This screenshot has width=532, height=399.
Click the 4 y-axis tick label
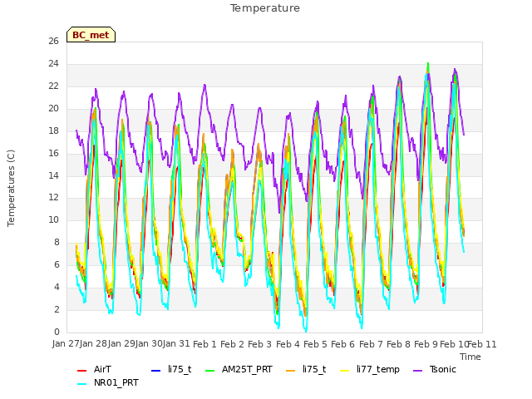tap(57, 287)
